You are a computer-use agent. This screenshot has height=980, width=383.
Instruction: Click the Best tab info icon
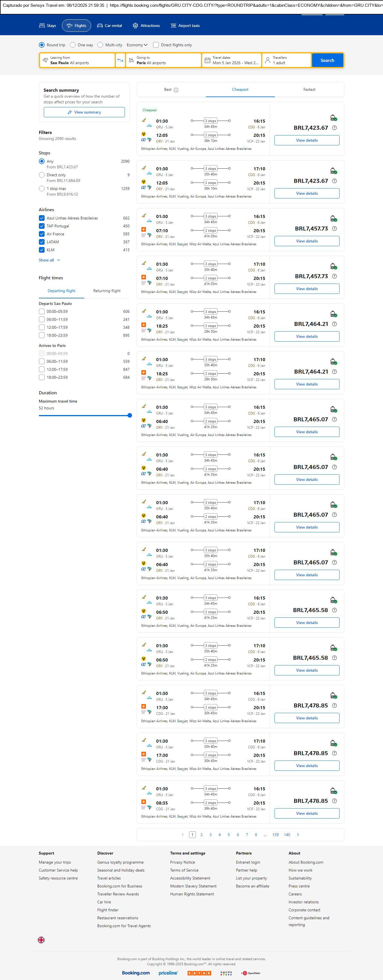point(176,90)
